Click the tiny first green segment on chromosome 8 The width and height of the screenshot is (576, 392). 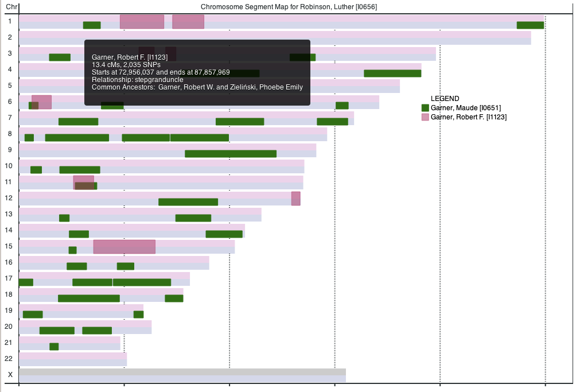point(29,138)
